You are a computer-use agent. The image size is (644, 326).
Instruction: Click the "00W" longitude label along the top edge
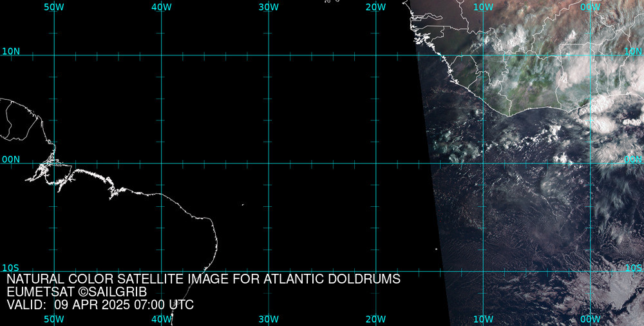coord(591,7)
